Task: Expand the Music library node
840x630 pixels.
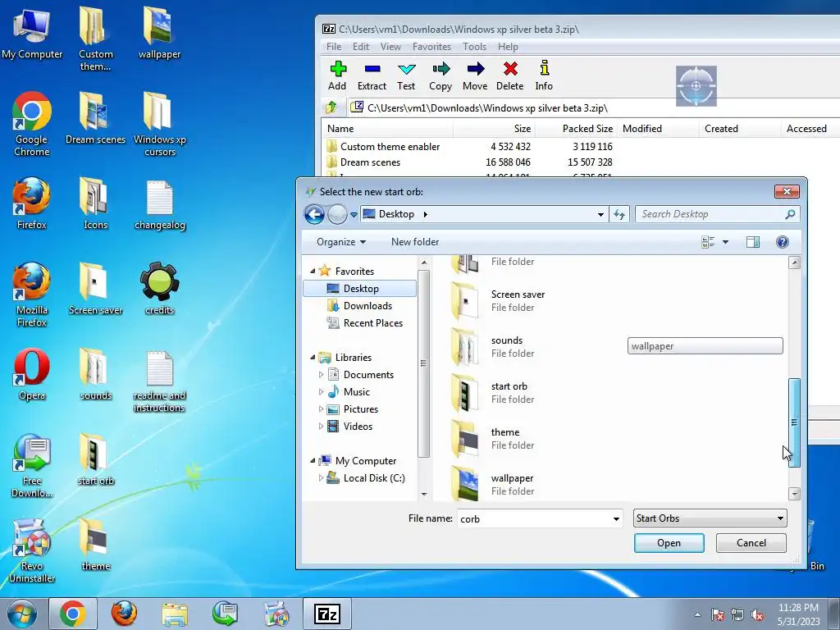Action: click(x=321, y=391)
